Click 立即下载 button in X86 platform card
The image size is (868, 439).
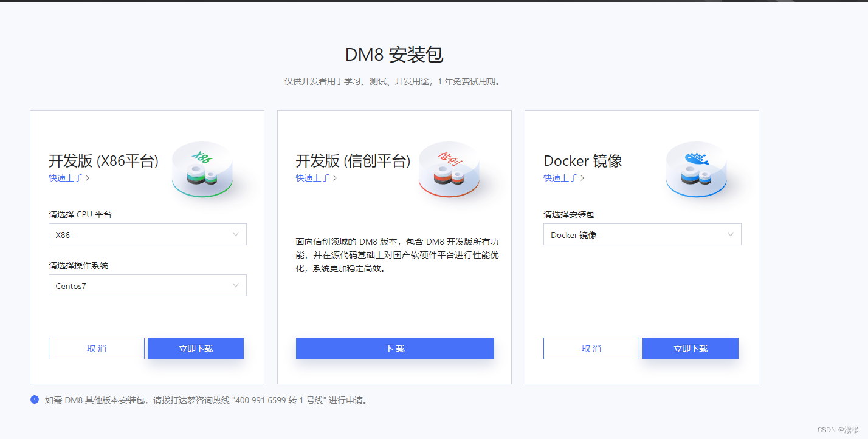coord(196,349)
